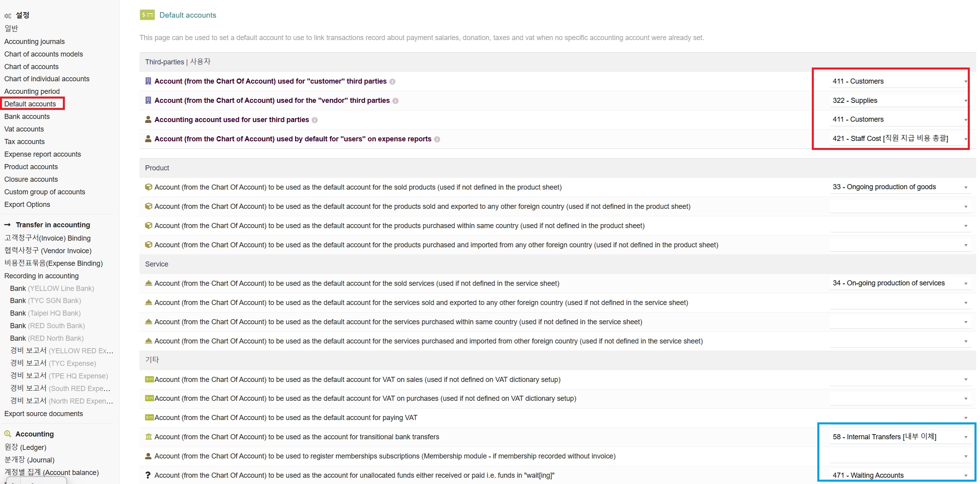Click the cube icon on sold products row
The image size is (980, 484).
148,187
